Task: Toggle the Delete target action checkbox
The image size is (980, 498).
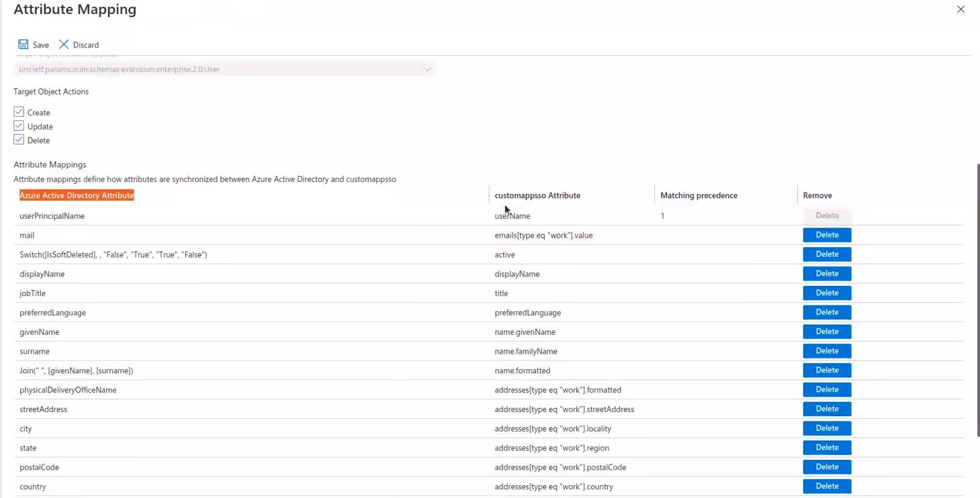Action: [19, 140]
